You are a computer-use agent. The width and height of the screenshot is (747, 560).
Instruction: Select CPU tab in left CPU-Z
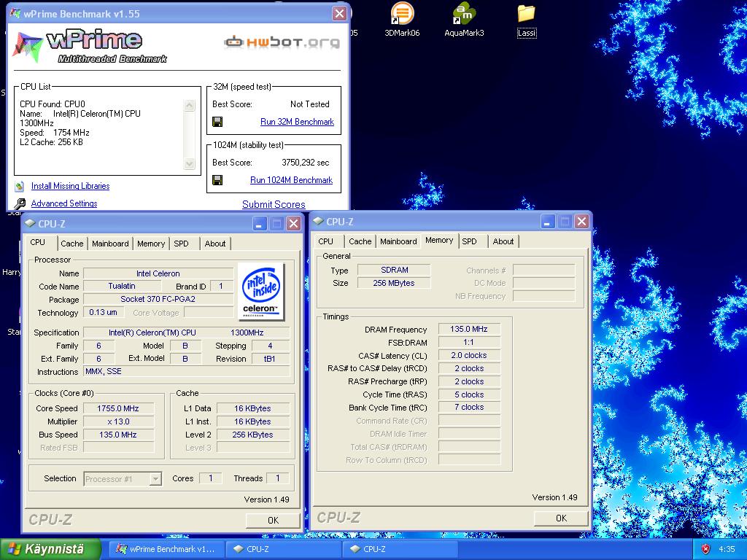[x=38, y=242]
